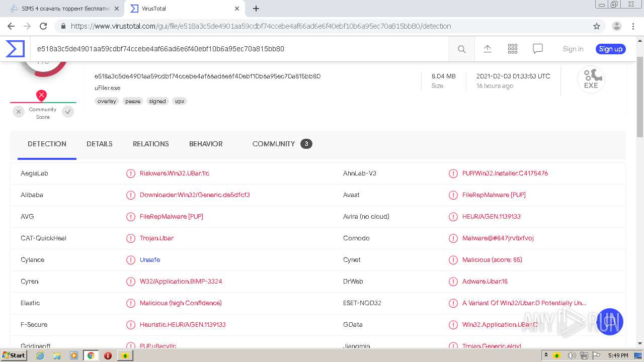The width and height of the screenshot is (644, 362).
Task: Click the Riskware.Win32.UBar.1!c result
Action: pyautogui.click(x=175, y=173)
